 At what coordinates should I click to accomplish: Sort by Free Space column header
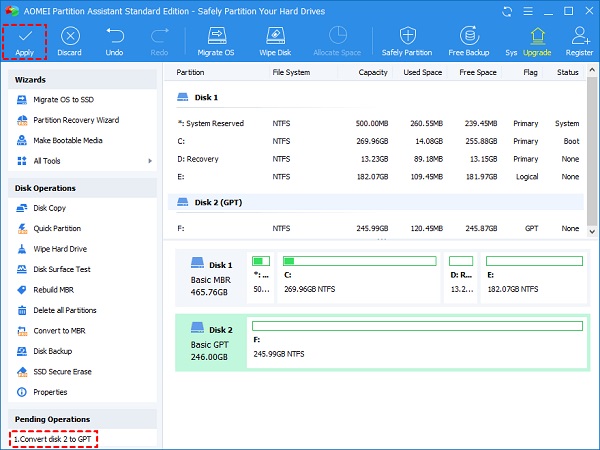pyautogui.click(x=478, y=72)
